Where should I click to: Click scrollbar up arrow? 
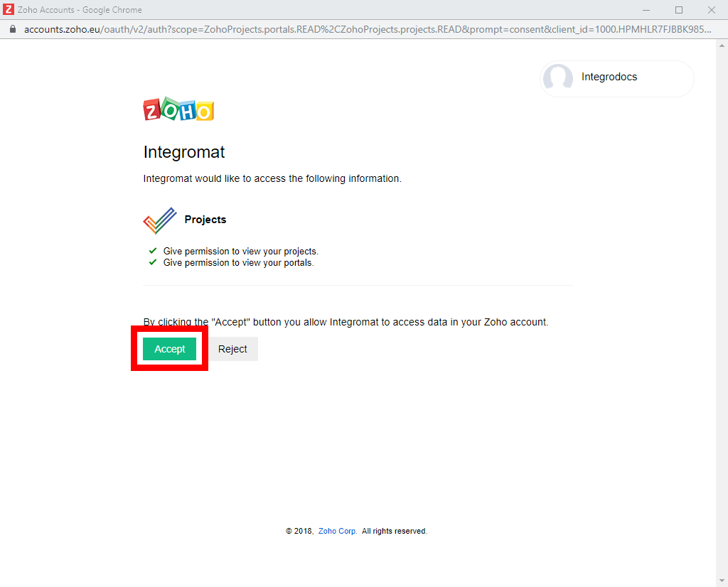(722, 45)
